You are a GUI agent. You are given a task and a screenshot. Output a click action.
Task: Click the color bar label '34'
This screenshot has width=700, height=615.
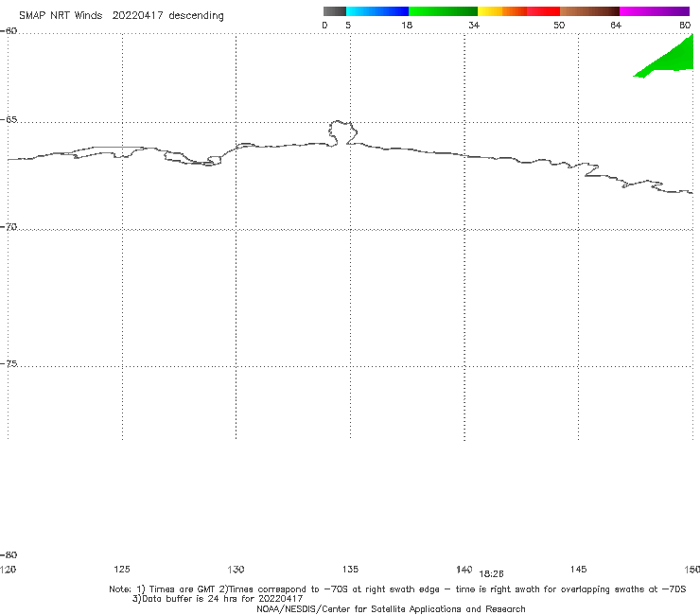(x=474, y=25)
